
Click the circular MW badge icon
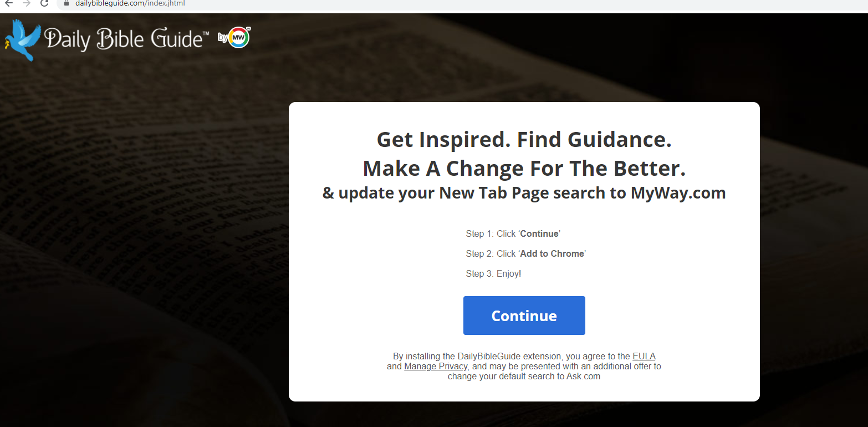click(x=239, y=37)
